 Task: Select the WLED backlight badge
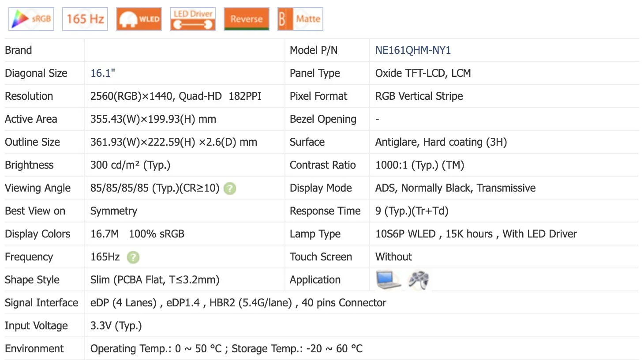click(139, 19)
